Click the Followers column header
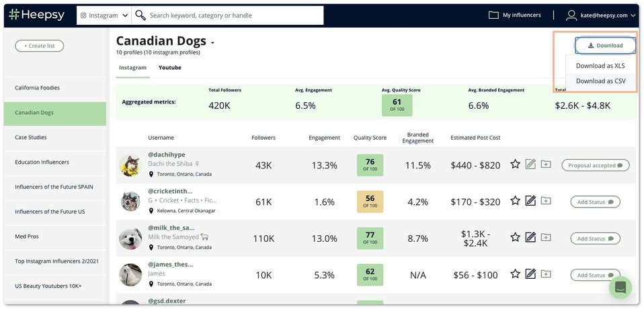This screenshot has width=644, height=309. 264,138
